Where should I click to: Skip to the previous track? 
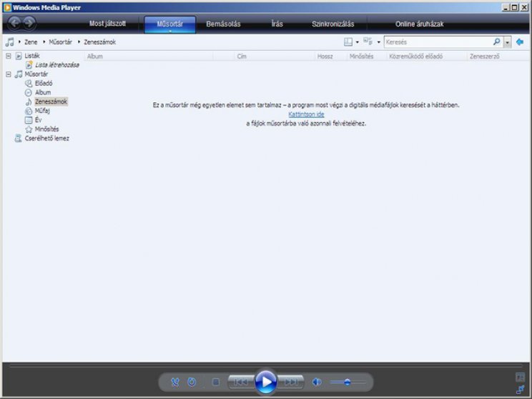tap(241, 383)
